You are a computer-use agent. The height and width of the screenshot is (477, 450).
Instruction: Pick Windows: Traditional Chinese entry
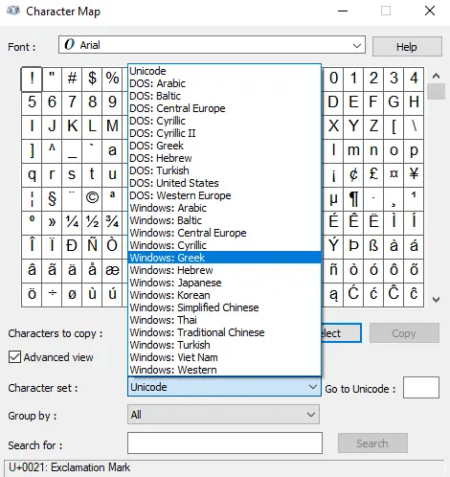tap(224, 332)
